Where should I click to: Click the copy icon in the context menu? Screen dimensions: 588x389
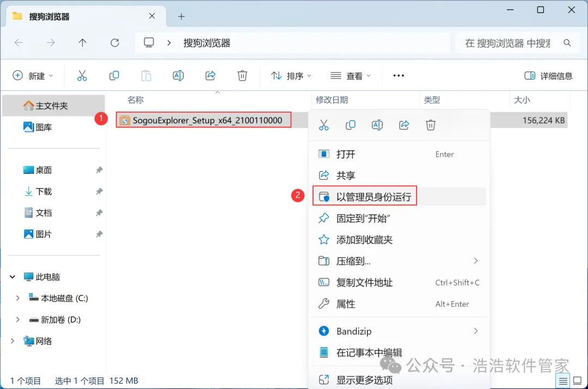click(x=350, y=125)
